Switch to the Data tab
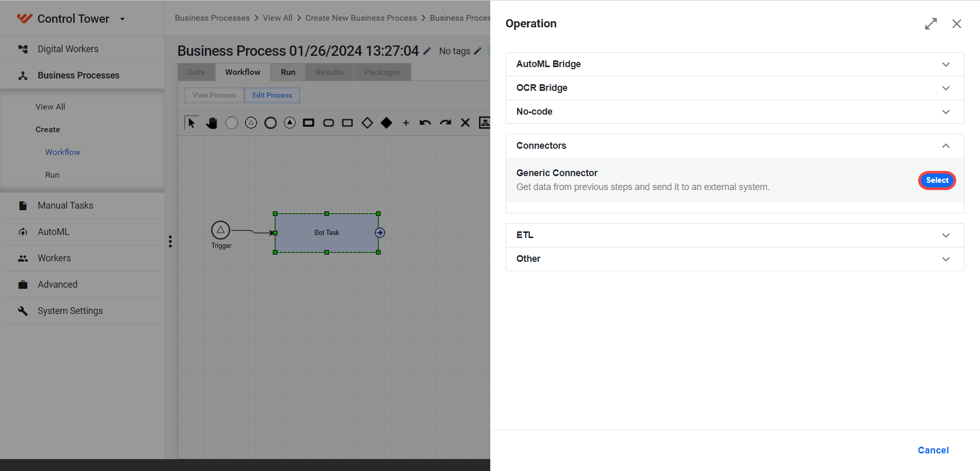The height and width of the screenshot is (471, 980). point(196,72)
